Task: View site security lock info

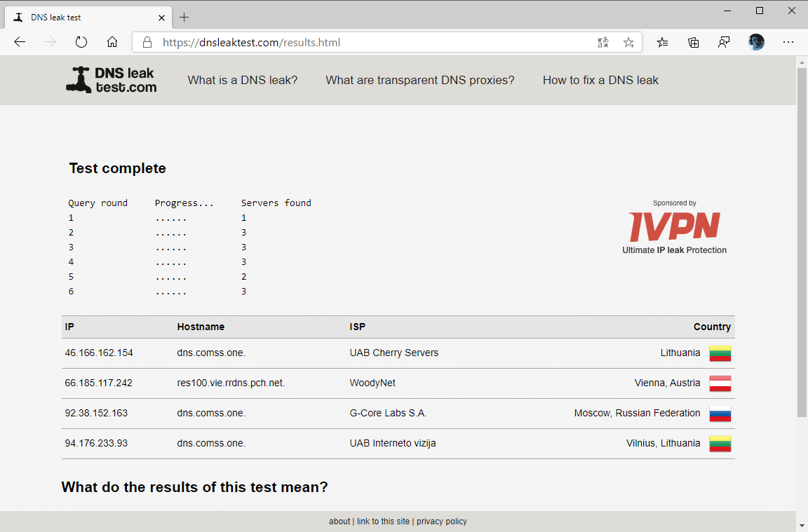Action: [x=147, y=42]
